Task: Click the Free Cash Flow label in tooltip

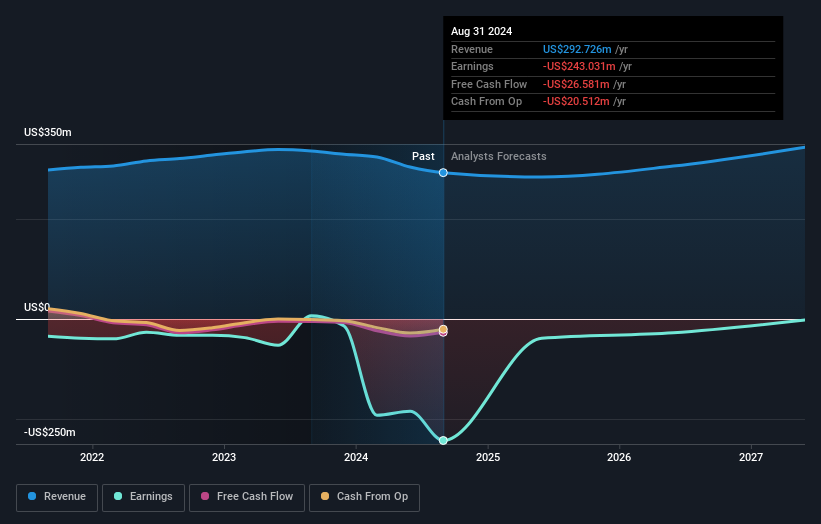Action: point(489,84)
